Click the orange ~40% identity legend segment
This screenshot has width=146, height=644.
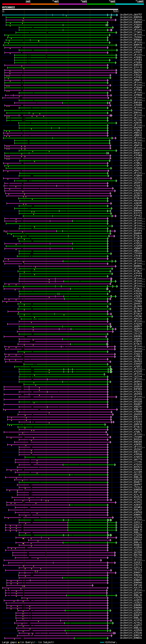(x=45, y=4)
